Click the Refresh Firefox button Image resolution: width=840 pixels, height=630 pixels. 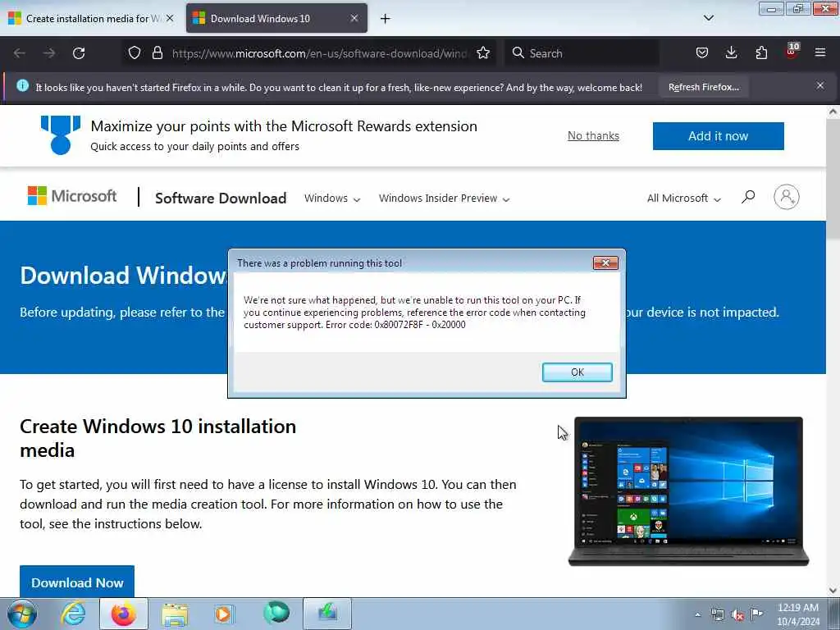pyautogui.click(x=703, y=87)
